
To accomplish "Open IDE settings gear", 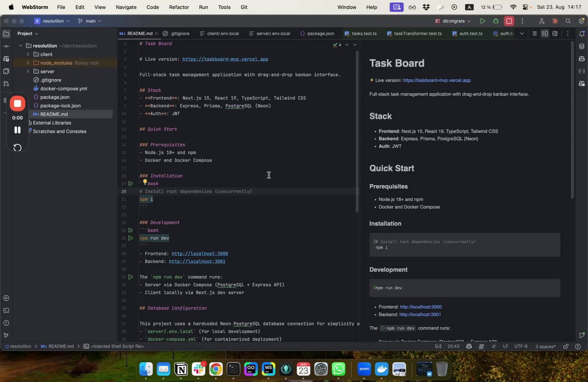I will [581, 21].
